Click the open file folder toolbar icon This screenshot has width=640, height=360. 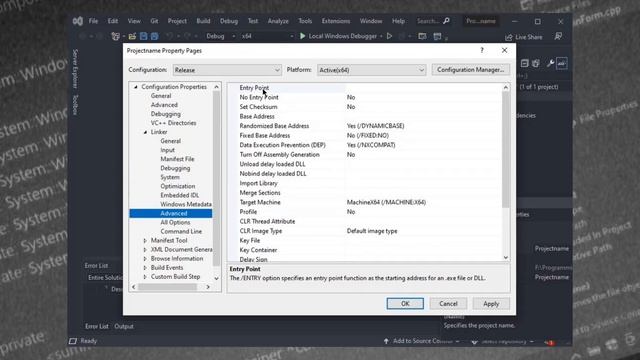point(132,36)
